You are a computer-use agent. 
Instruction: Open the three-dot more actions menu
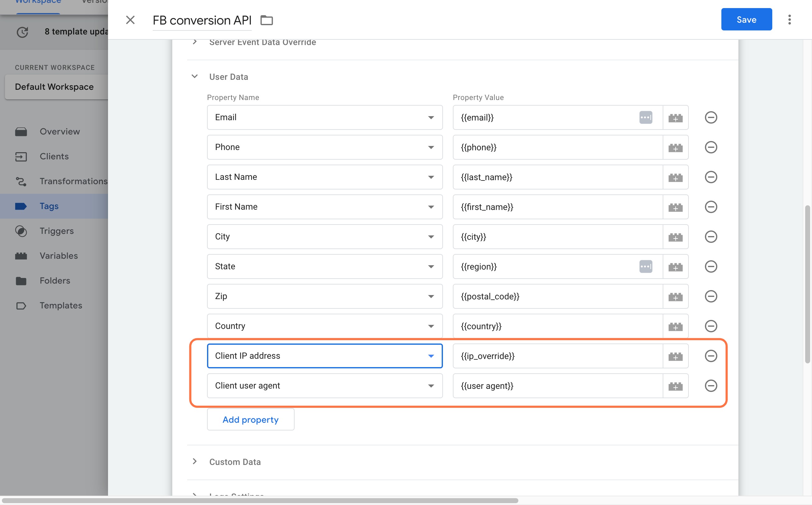pos(789,20)
